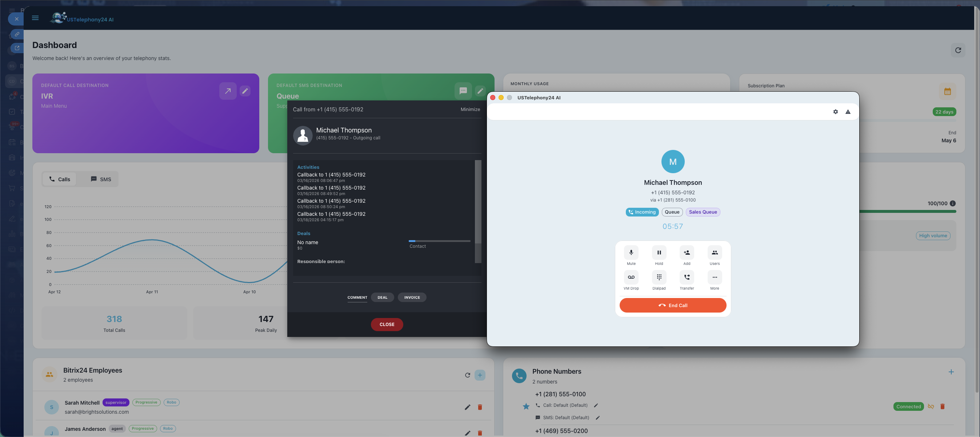Screen dimensions: 980x437
Task: Switch to the DEAL tab
Action: click(x=382, y=298)
